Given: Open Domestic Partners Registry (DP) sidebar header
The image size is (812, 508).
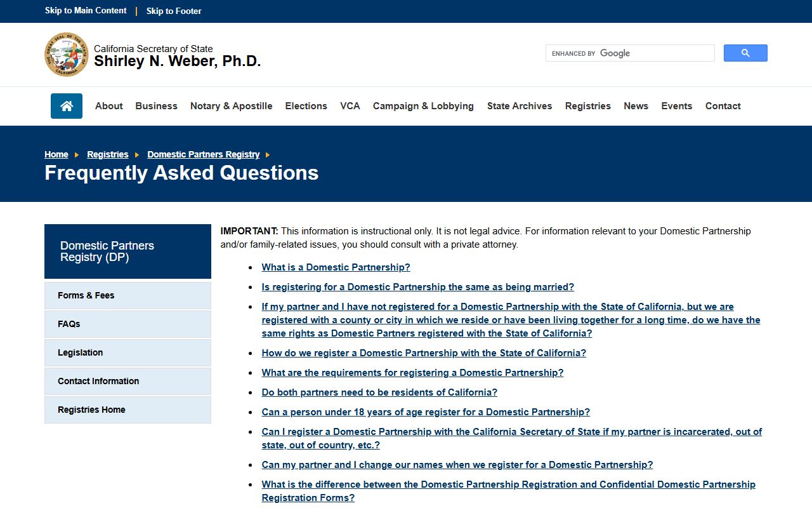Looking at the screenshot, I should (x=128, y=251).
